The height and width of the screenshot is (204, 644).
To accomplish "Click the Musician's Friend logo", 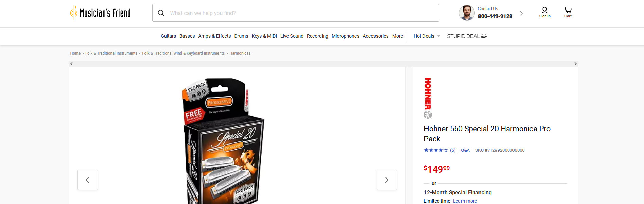I will (x=100, y=13).
